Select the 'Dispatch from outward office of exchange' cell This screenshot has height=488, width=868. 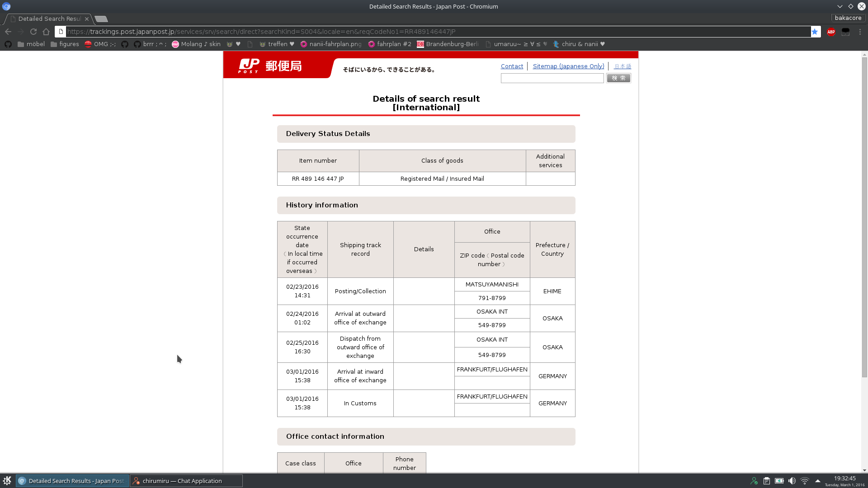coord(360,347)
